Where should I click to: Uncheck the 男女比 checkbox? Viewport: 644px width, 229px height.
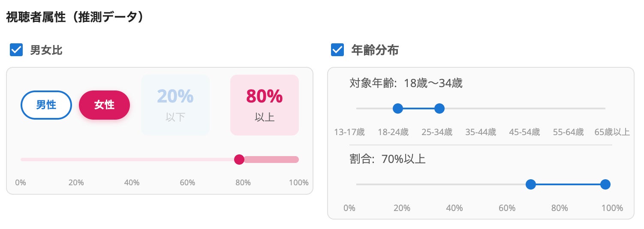click(16, 50)
